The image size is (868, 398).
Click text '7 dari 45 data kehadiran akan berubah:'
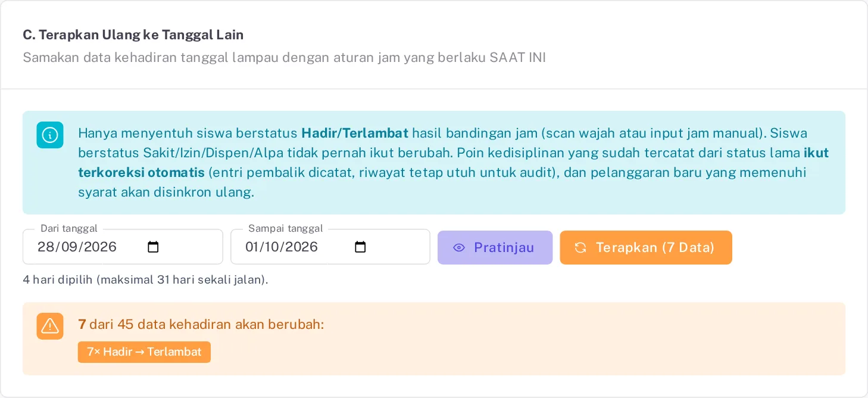(201, 324)
